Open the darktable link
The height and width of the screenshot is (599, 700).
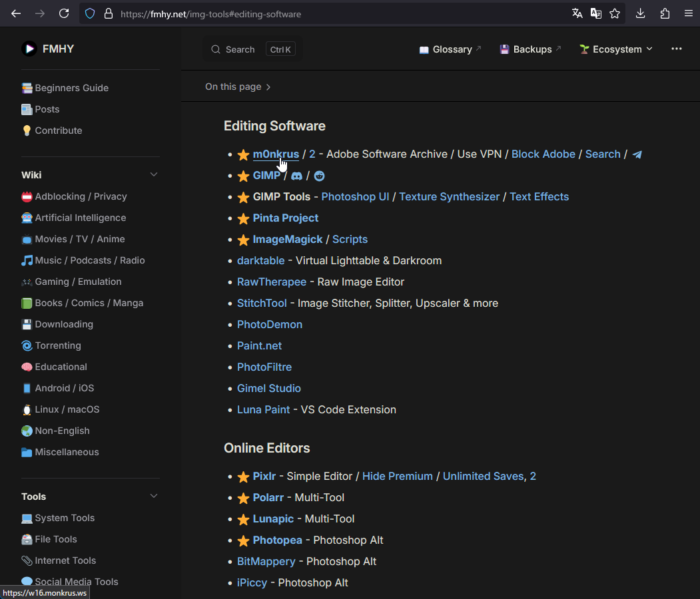coord(260,260)
